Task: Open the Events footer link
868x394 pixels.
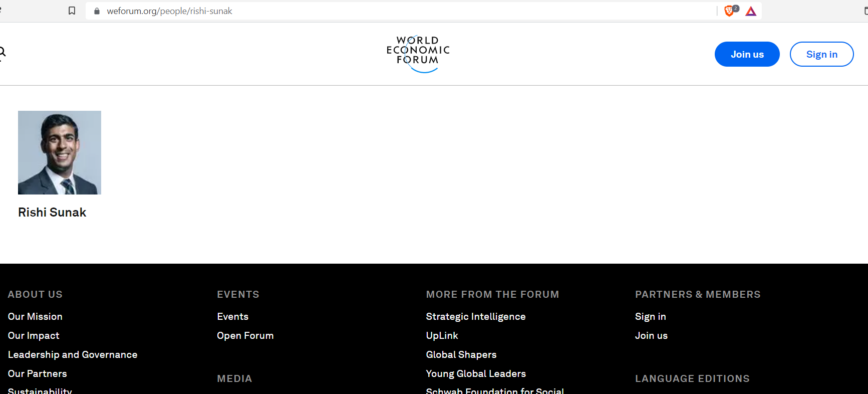Action: click(233, 316)
